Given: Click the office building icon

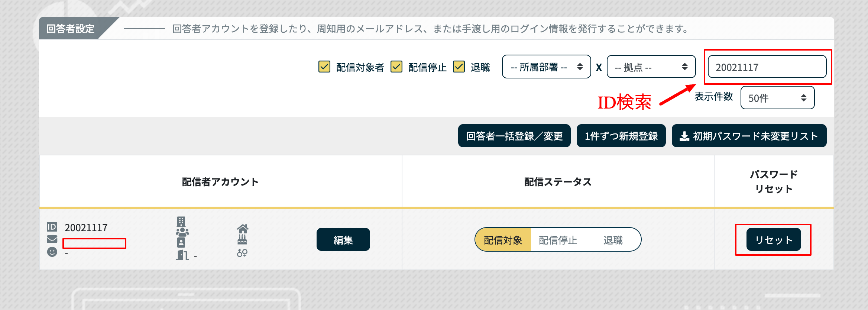Looking at the screenshot, I should pos(181,222).
